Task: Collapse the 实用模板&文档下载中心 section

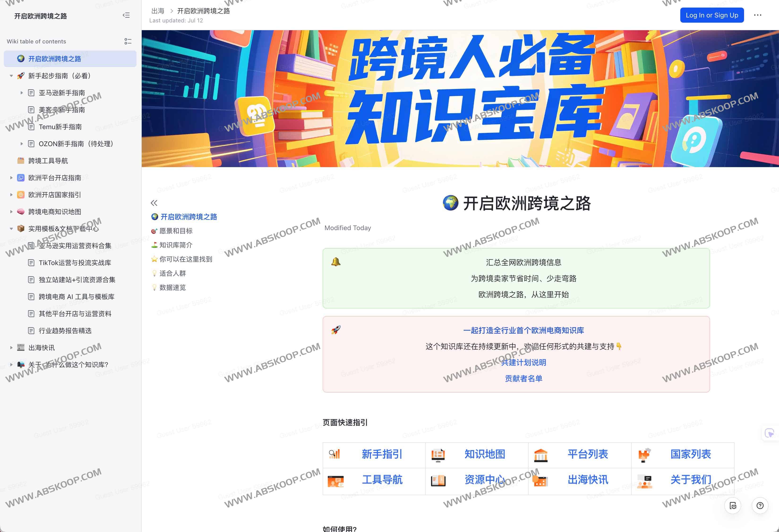Action: (x=11, y=229)
